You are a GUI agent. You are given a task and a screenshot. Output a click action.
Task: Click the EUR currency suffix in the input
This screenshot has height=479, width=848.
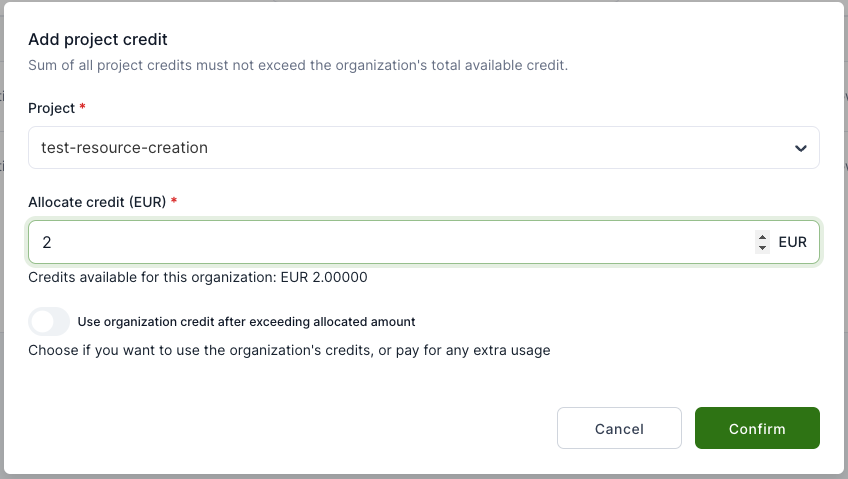[792, 242]
